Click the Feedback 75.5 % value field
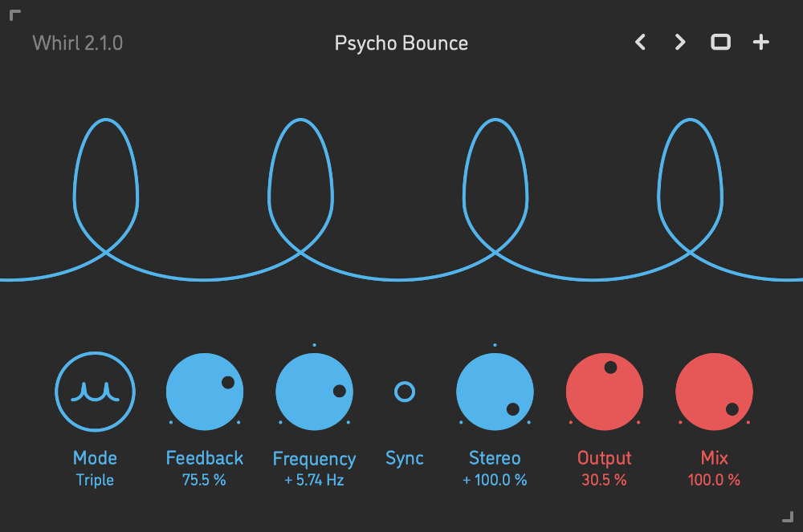Viewport: 803px width, 532px height. click(x=204, y=481)
